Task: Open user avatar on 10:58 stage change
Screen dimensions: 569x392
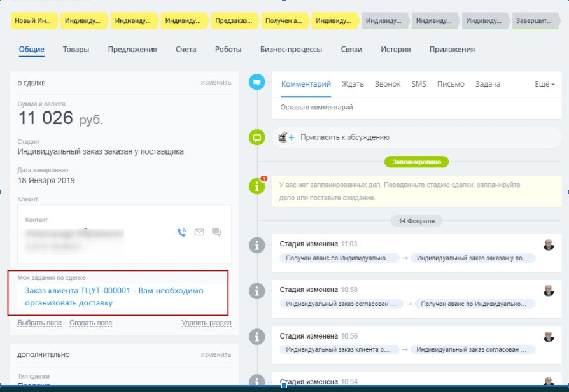Action: 549,291
